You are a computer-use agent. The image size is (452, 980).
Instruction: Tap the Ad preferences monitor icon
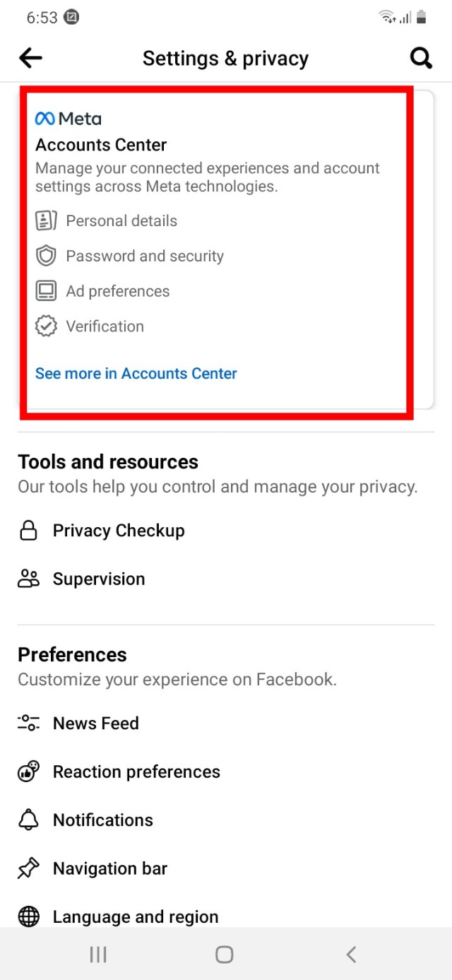(x=46, y=291)
